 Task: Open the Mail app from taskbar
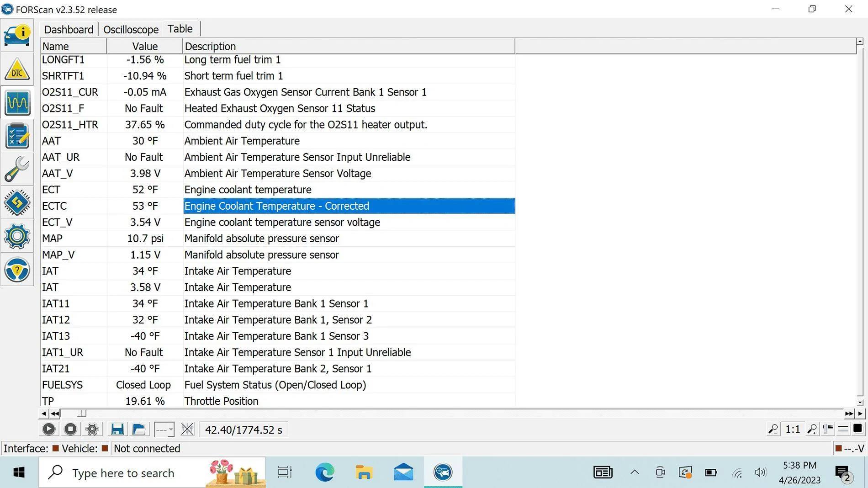[x=403, y=472]
